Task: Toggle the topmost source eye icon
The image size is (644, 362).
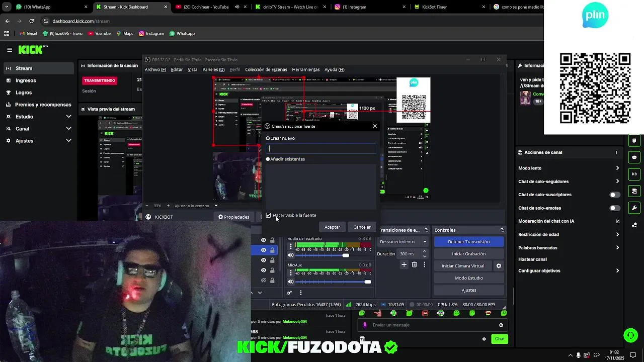Action: [x=263, y=240]
